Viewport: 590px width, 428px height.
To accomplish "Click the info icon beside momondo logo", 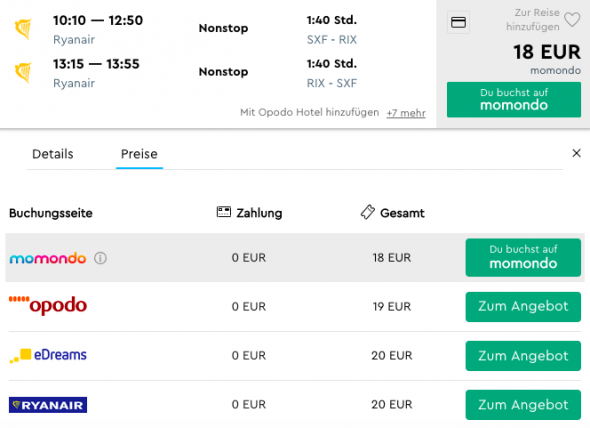I will point(100,258).
